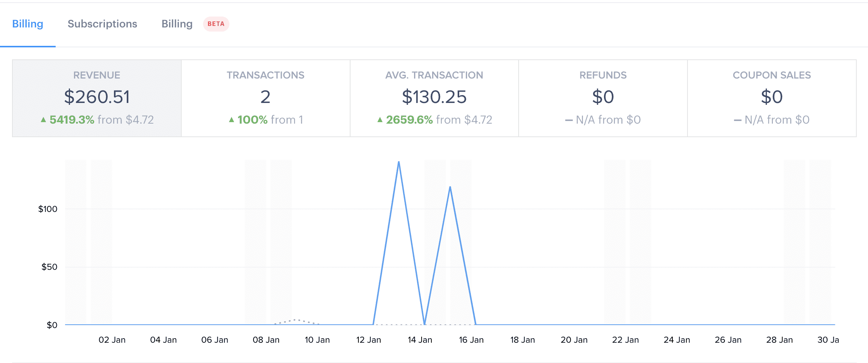The image size is (868, 363).
Task: Select the Avg. Transaction metric card
Action: (434, 98)
